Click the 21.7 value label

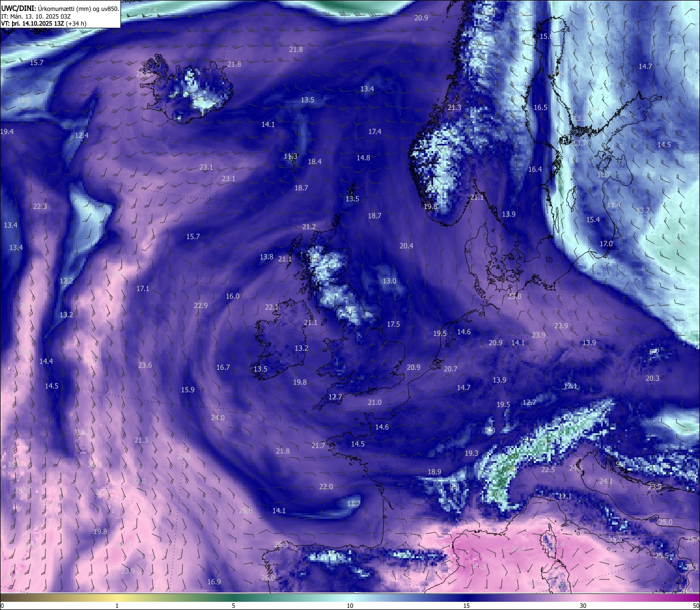point(318,446)
